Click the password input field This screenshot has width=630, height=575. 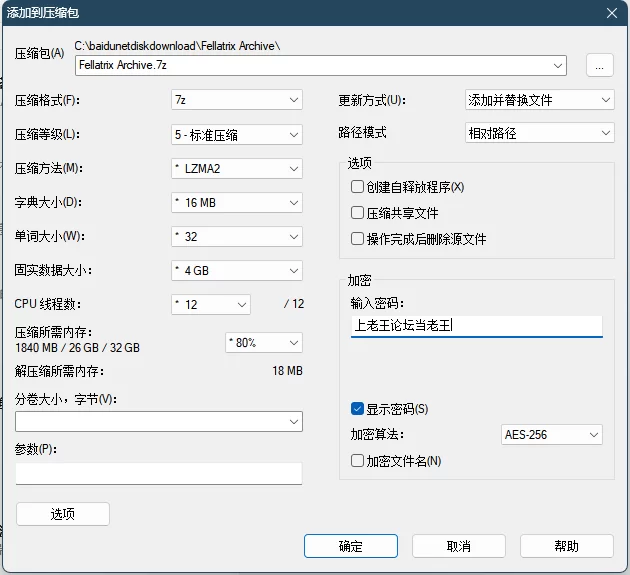tap(476, 325)
